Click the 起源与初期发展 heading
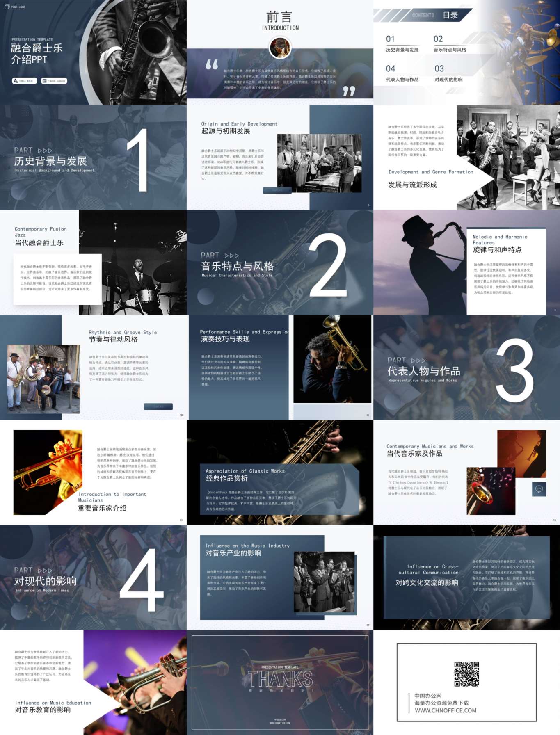Image resolution: width=560 pixels, height=735 pixels. [x=226, y=131]
